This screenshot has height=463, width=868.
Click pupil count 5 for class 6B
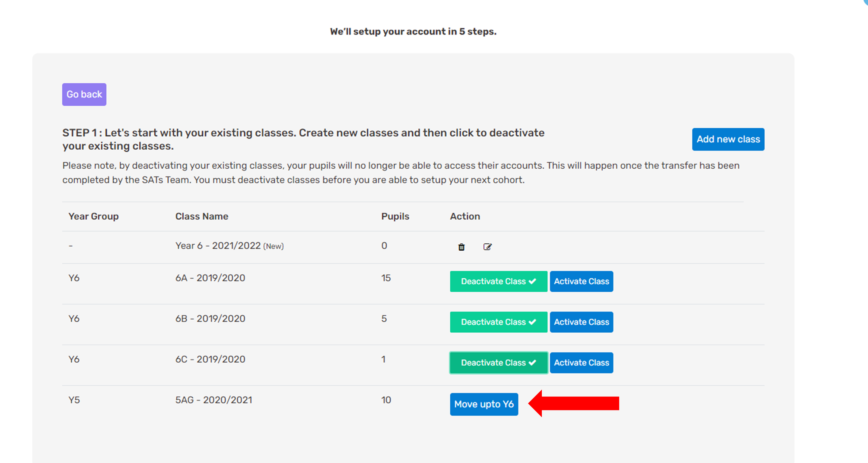pos(384,319)
